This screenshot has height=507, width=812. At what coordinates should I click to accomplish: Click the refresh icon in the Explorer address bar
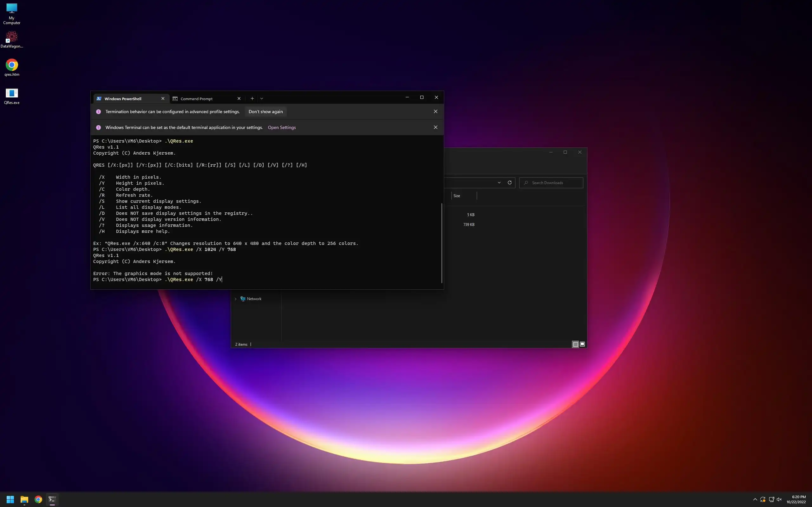(x=509, y=183)
